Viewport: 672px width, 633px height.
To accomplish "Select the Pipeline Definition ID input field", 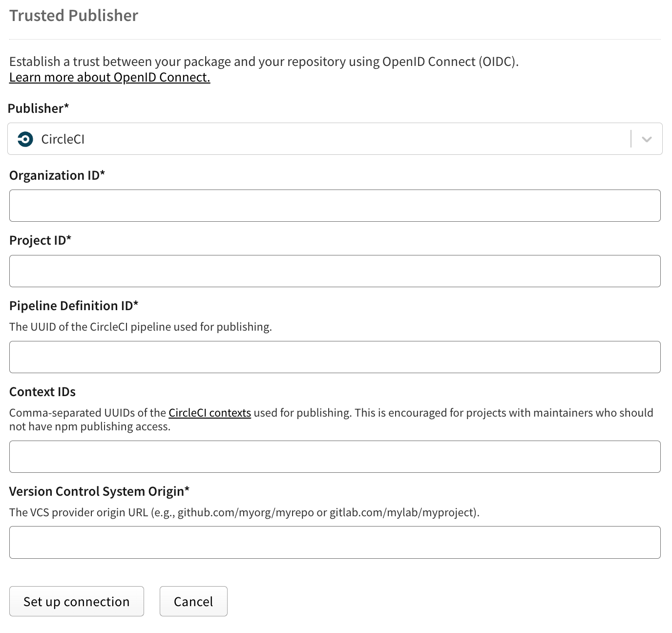I will pyautogui.click(x=335, y=357).
